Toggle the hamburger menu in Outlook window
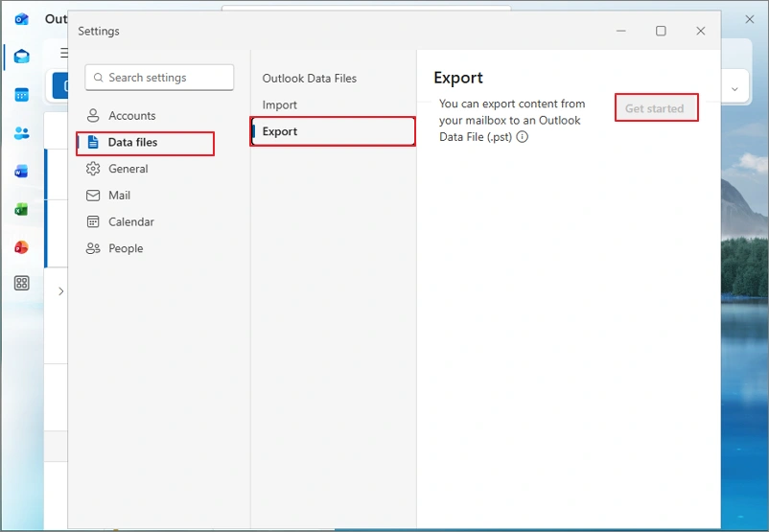 tap(63, 53)
